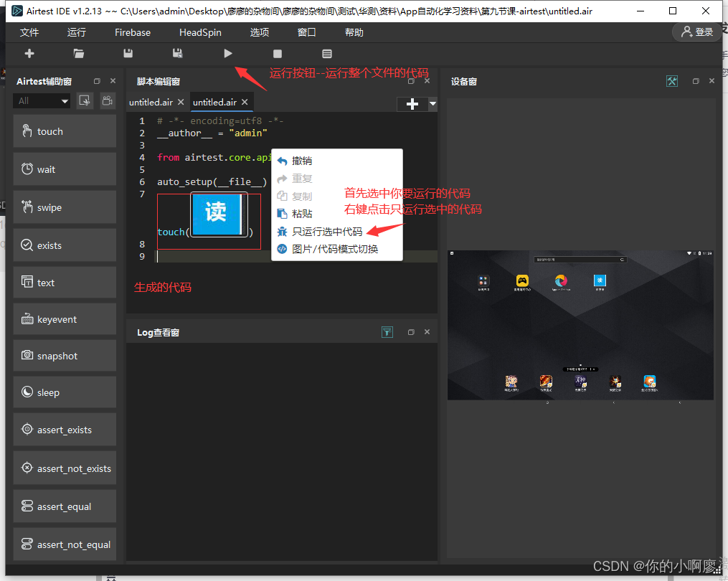Select the swipe command

[x=65, y=207]
